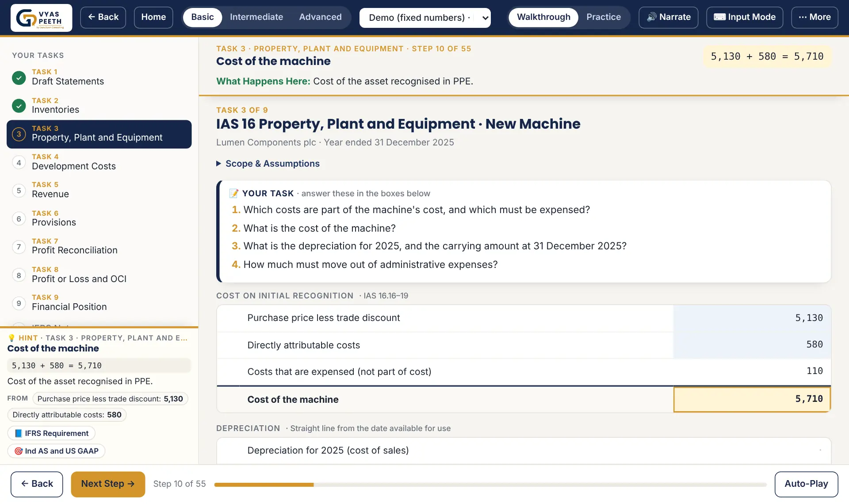This screenshot has width=849, height=504.
Task: Click the Task 3 number circle icon
Action: [19, 134]
